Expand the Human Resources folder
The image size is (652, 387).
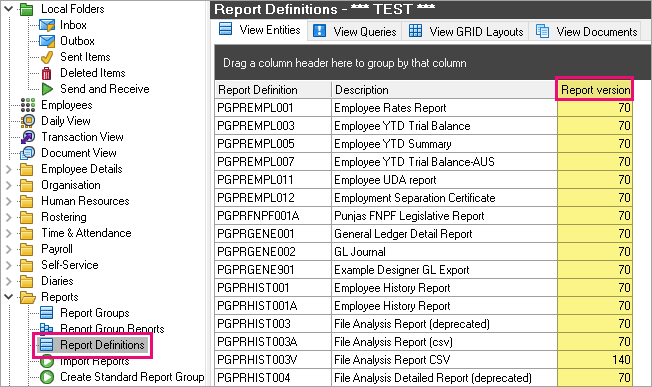[8, 201]
